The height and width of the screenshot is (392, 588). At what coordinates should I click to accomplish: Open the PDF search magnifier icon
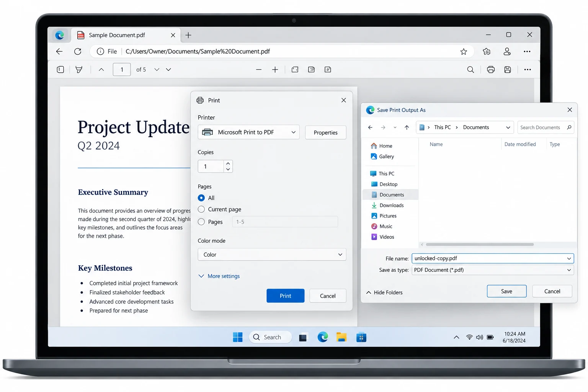tap(470, 70)
